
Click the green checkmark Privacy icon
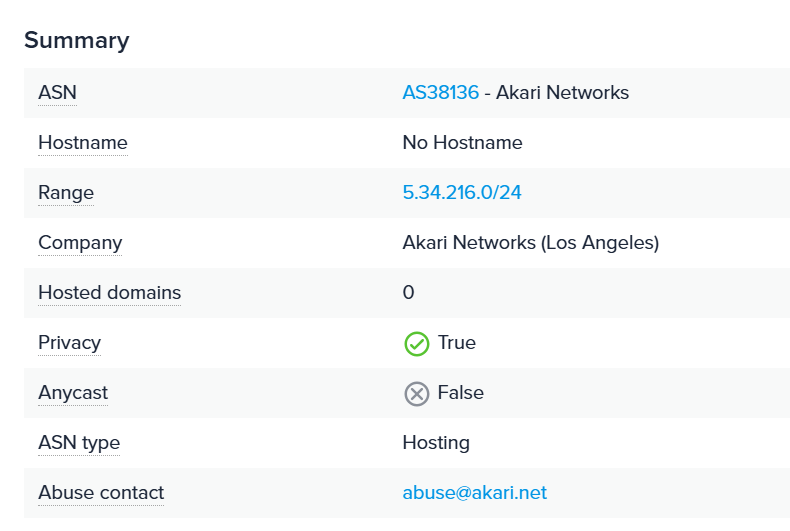pos(416,344)
